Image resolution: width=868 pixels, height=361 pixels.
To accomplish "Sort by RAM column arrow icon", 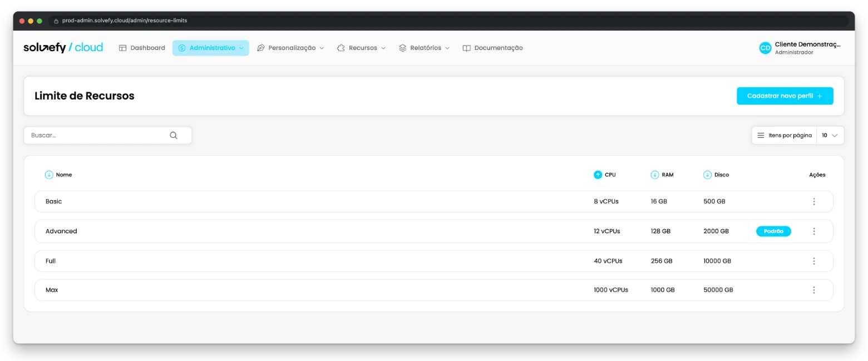I will click(x=655, y=175).
